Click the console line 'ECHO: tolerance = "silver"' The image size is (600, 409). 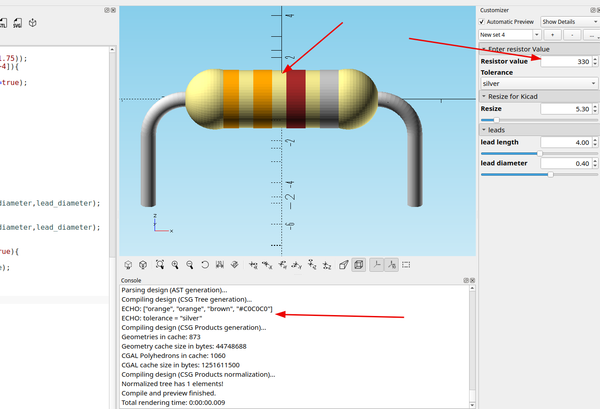click(x=161, y=318)
